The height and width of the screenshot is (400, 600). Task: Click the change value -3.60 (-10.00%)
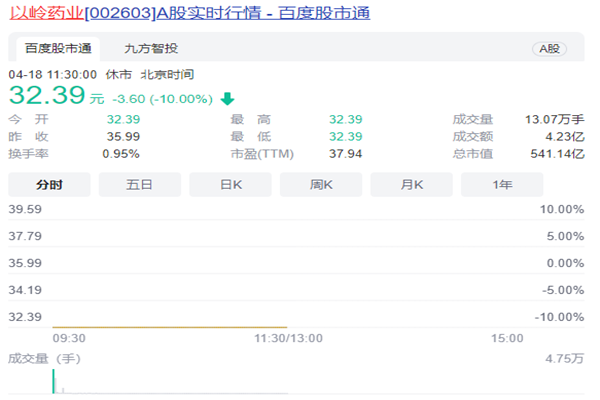[162, 99]
